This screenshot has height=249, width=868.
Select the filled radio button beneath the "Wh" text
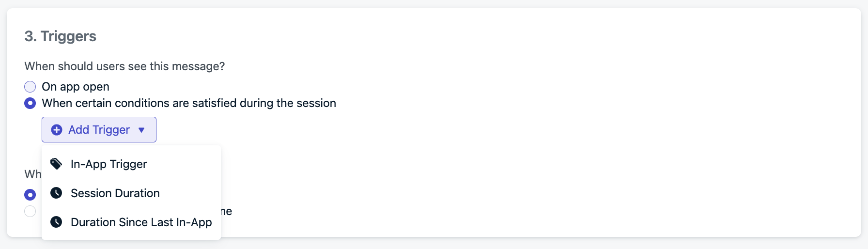click(x=30, y=195)
